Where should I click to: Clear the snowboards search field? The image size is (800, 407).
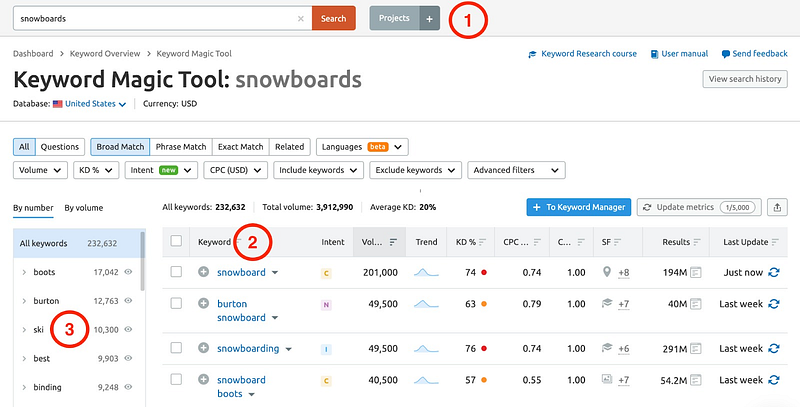[x=301, y=18]
